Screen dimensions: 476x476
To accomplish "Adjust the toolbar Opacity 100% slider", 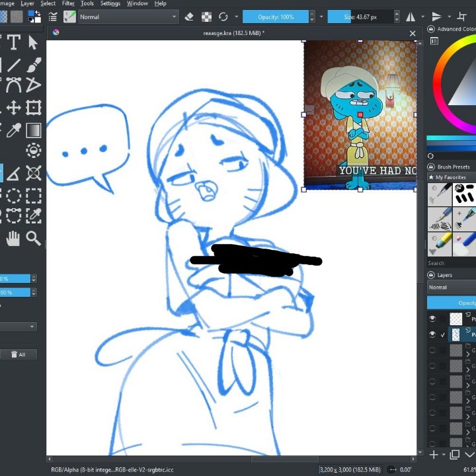I will tap(276, 17).
